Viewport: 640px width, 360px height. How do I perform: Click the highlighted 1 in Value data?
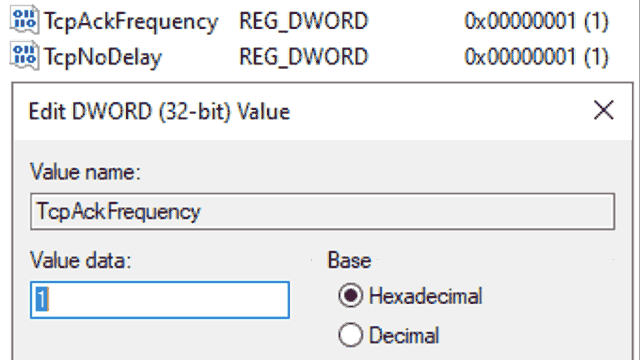point(42,300)
